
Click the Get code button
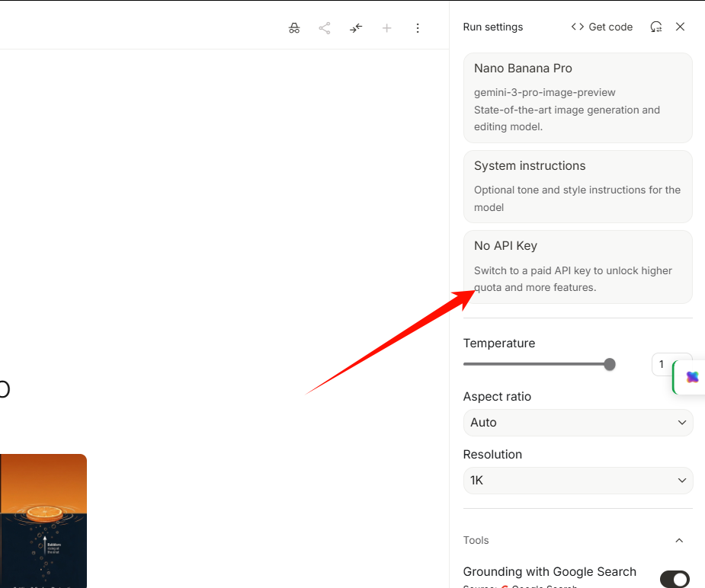coord(602,27)
